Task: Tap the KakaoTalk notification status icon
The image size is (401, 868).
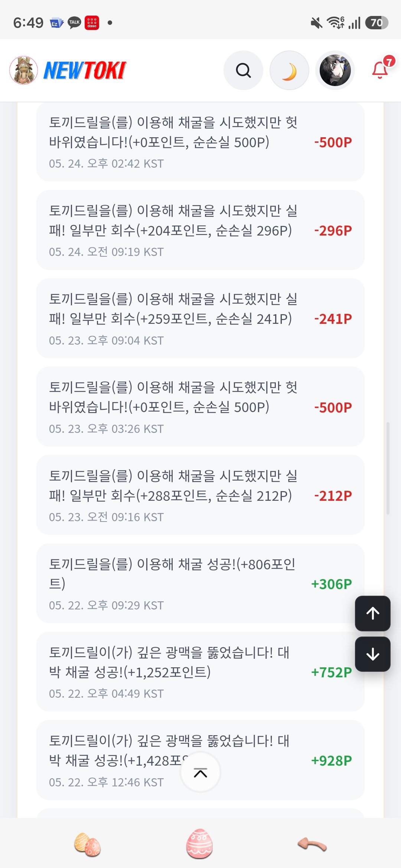Action: pyautogui.click(x=74, y=23)
